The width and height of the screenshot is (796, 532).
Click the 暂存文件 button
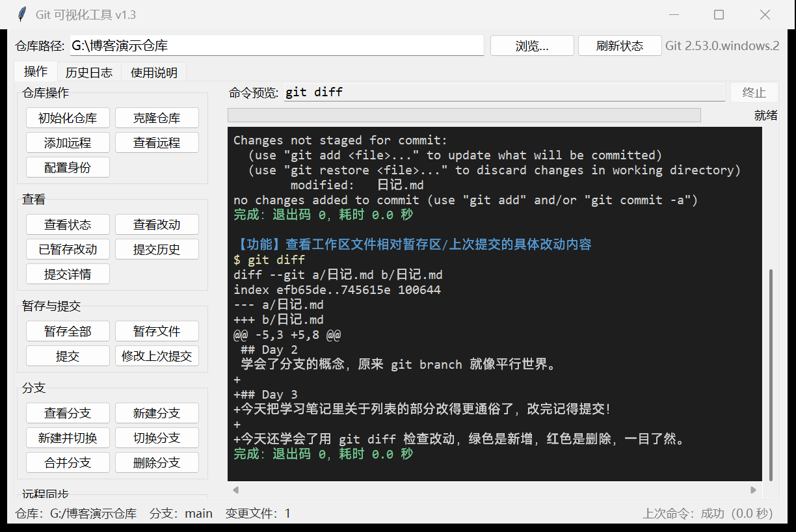[x=157, y=332]
